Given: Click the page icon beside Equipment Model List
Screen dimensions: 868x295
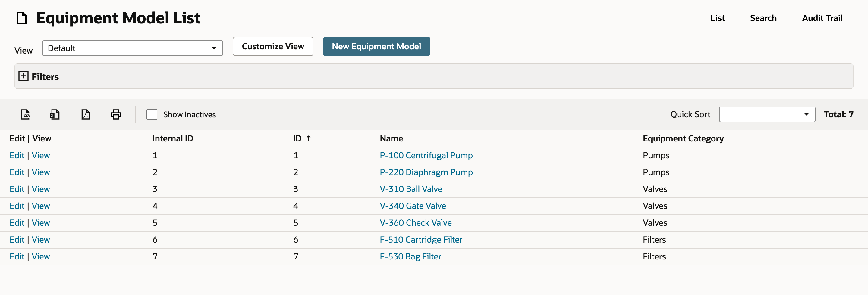Looking at the screenshot, I should coord(22,18).
